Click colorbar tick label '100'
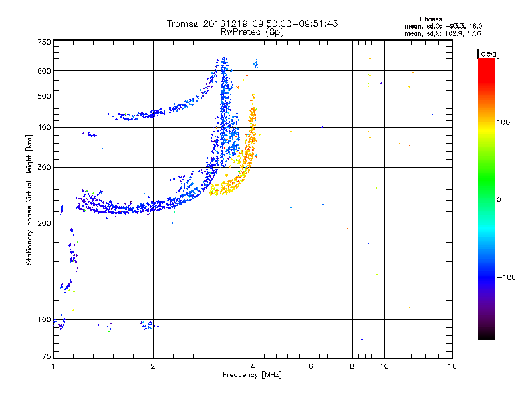 click(x=503, y=122)
